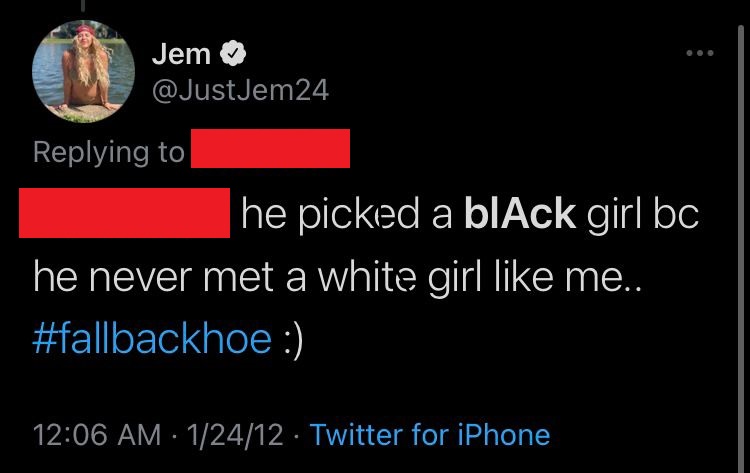Click the display name Jem
The width and height of the screenshot is (750, 473).
[x=181, y=54]
